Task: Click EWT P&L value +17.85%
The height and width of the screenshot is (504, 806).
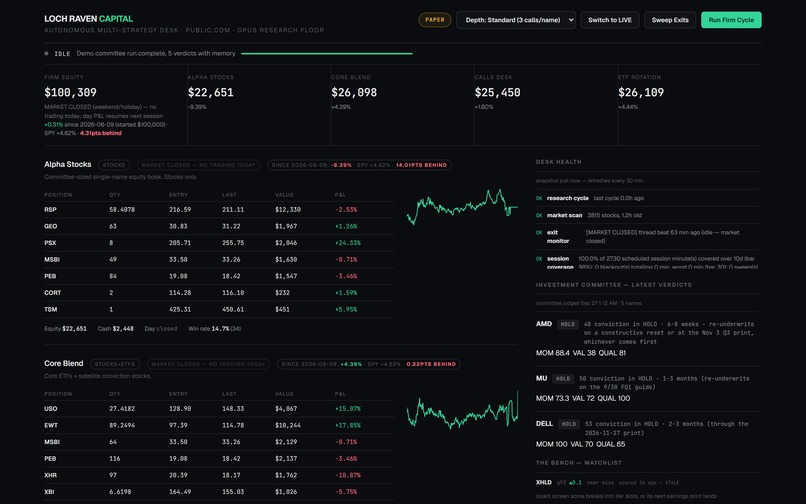Action: click(347, 425)
